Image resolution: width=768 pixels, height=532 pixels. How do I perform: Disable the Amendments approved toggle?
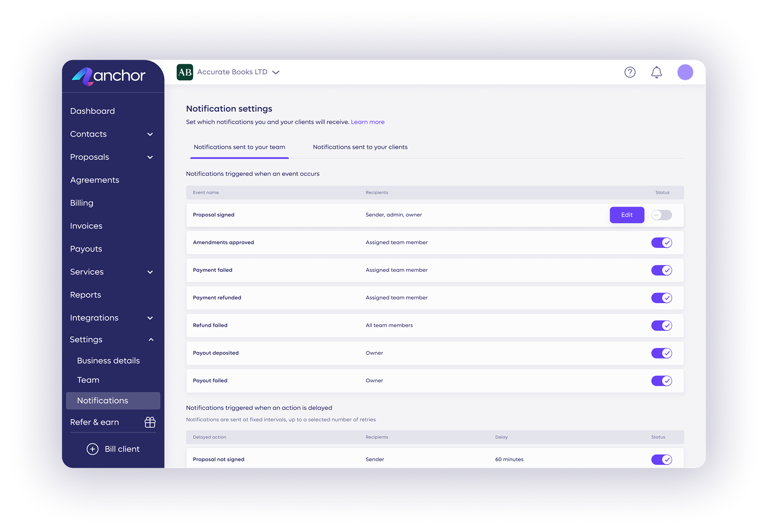662,243
